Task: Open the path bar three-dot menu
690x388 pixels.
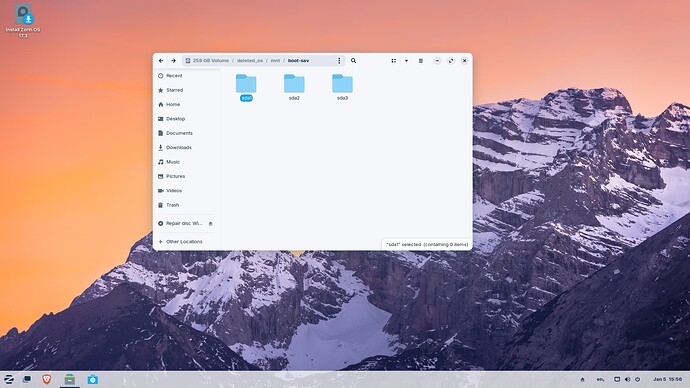Action: (339, 61)
